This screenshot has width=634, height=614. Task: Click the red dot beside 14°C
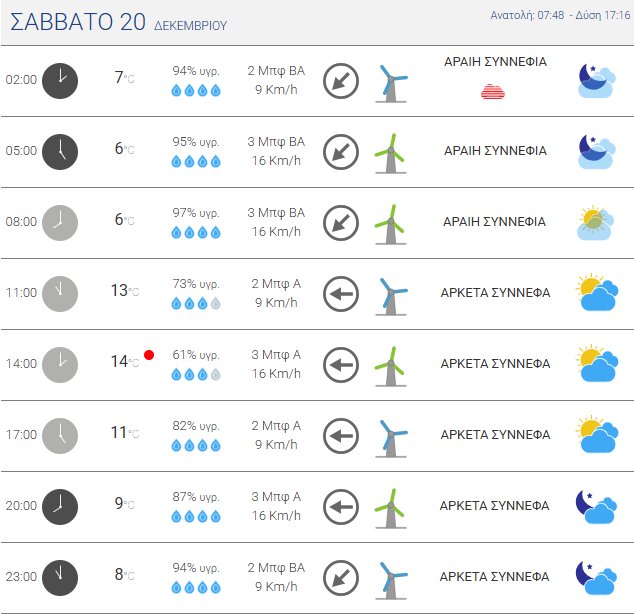coord(149,355)
